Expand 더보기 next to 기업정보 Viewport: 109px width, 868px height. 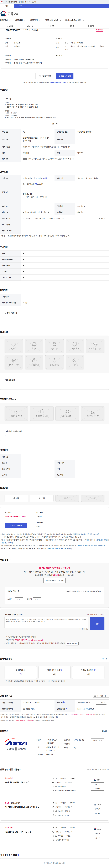(x=105, y=731)
